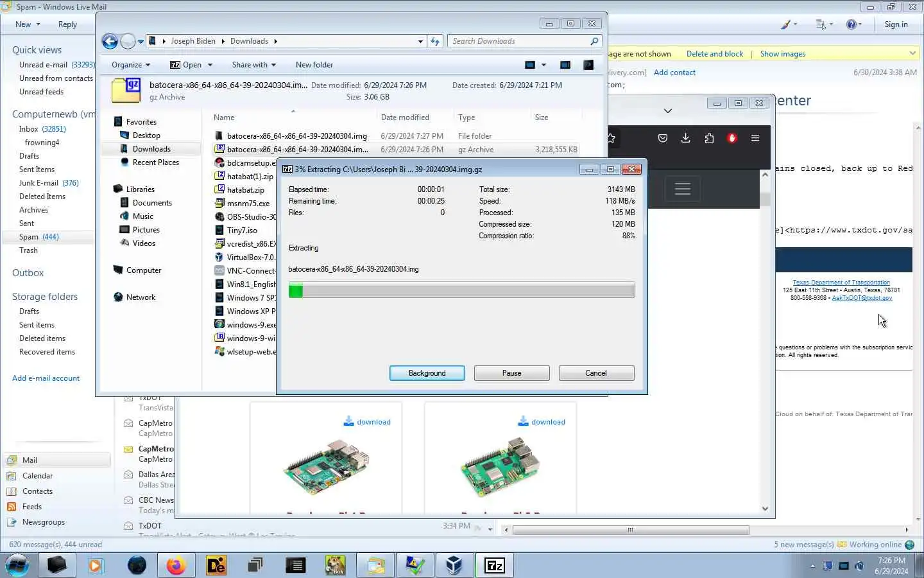Click Save to Pocket icon in Firefox
924x578 pixels.
(663, 138)
